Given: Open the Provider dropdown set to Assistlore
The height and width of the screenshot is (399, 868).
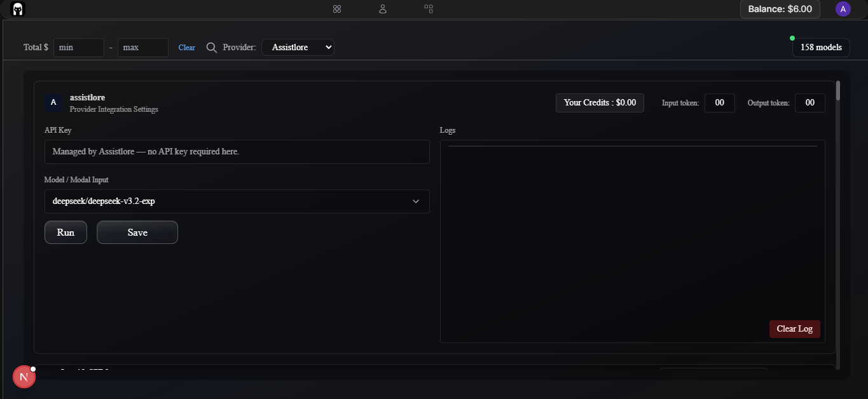Looking at the screenshot, I should click(298, 47).
